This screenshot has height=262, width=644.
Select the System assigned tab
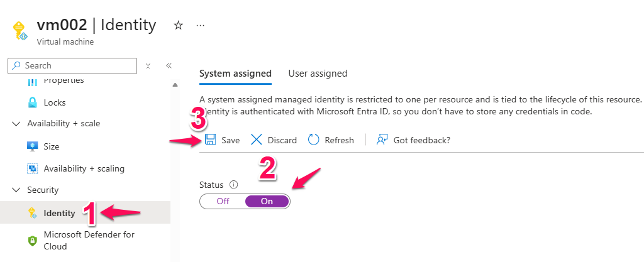click(235, 74)
